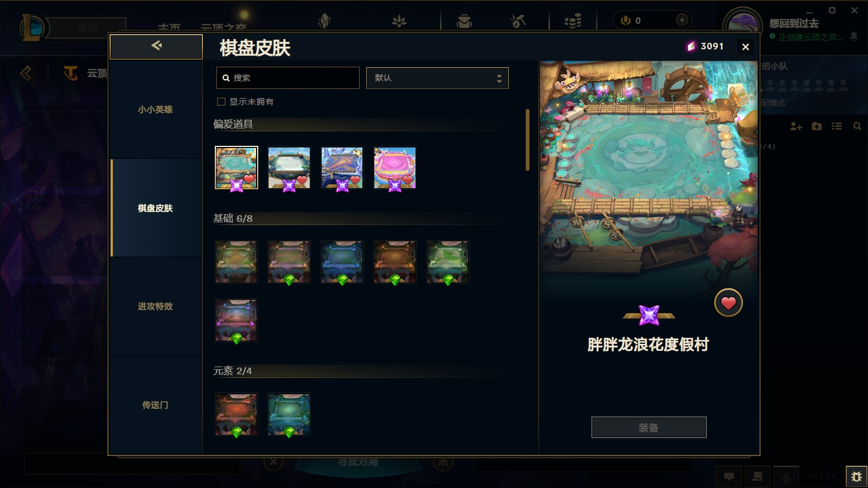Switch to the 小小英雄 tab
This screenshot has width=868, height=488.
click(155, 109)
